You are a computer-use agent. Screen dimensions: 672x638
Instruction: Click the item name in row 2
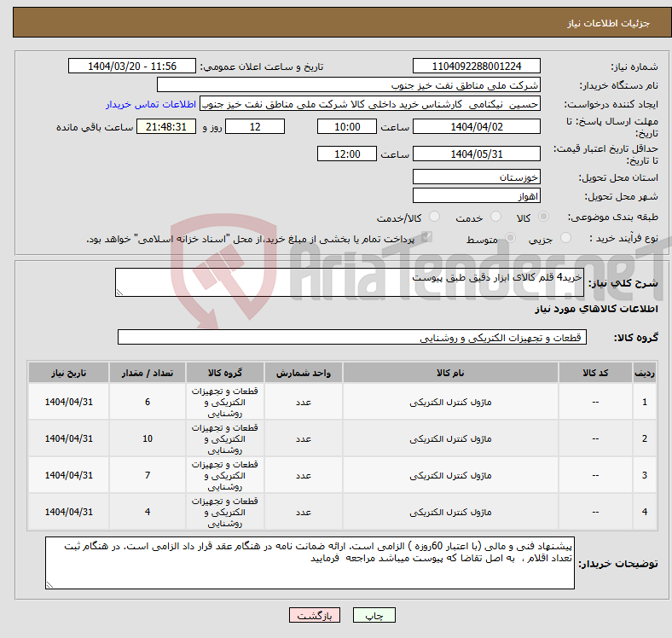tap(450, 438)
